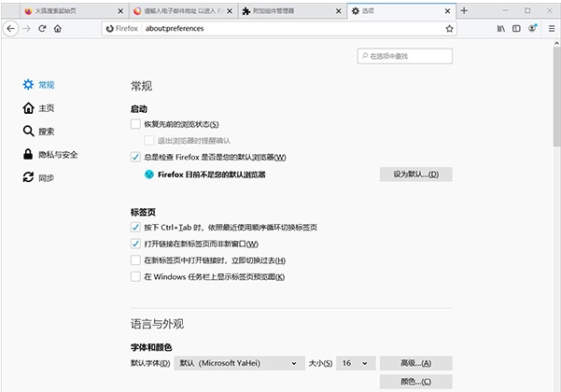The width and height of the screenshot is (561, 392).
Task: Open 搜索 settings category
Action: click(x=38, y=132)
